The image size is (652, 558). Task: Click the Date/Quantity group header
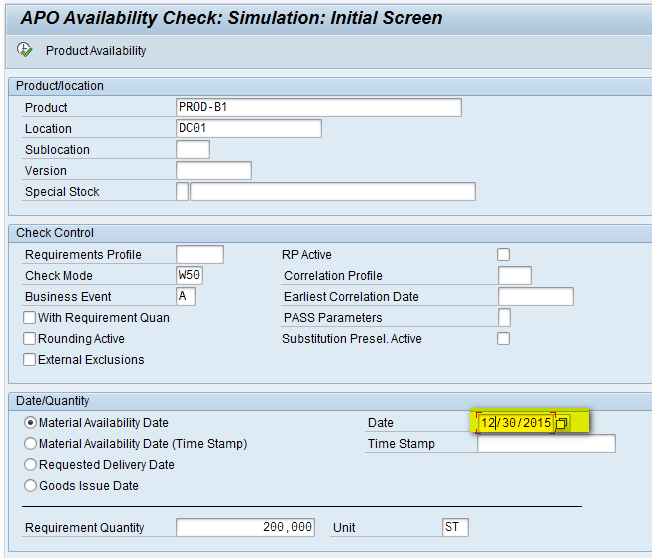52,401
